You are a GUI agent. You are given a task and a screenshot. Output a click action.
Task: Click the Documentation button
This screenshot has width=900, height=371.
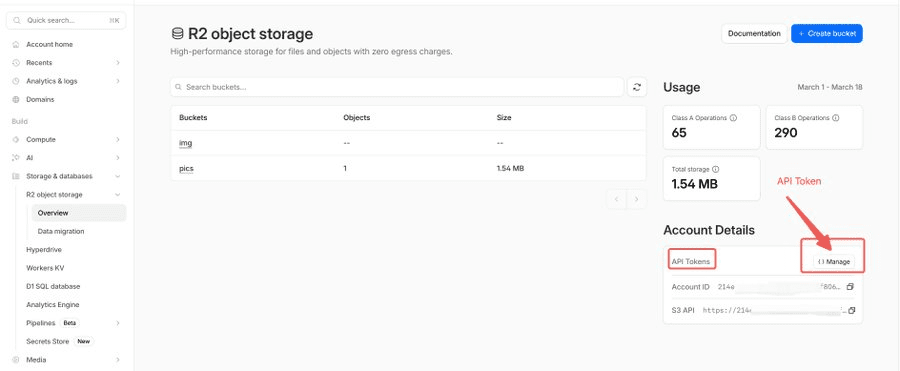754,33
